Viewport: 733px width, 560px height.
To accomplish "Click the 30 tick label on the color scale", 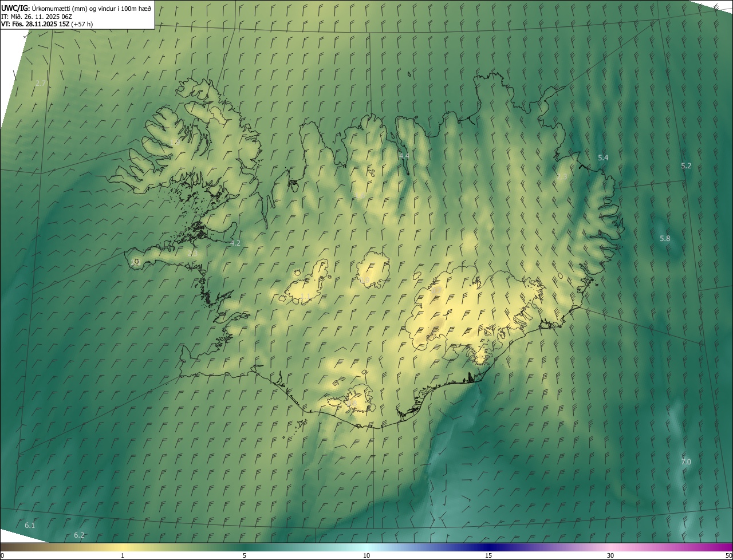I will point(610,555).
